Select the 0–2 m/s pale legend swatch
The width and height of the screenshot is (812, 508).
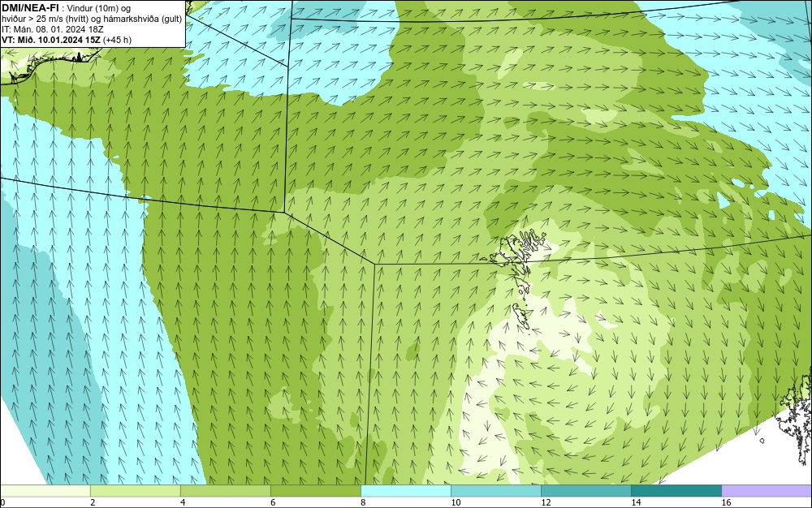45,491
